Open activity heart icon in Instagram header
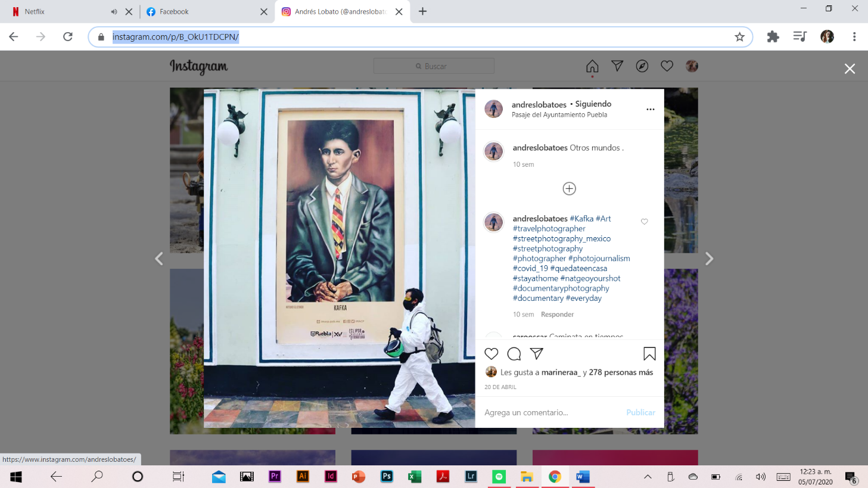The image size is (868, 488). tap(667, 66)
